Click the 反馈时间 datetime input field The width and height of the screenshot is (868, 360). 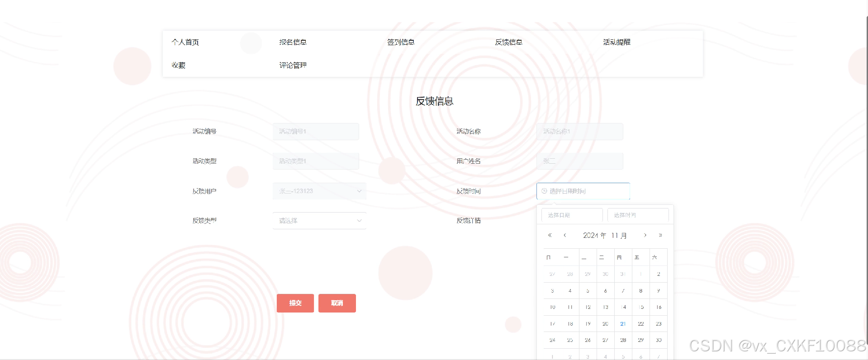pyautogui.click(x=583, y=191)
